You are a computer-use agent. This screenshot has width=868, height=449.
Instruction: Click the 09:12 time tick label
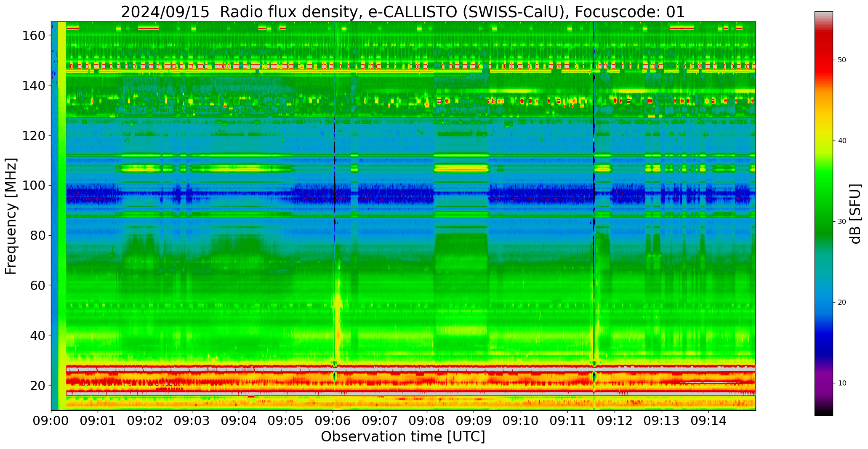[x=615, y=420]
